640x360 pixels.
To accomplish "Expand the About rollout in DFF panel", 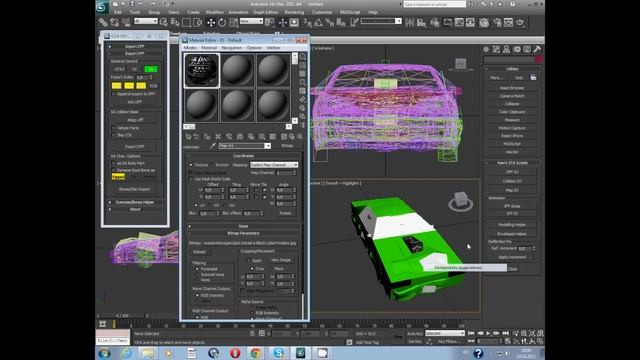I will (x=135, y=209).
